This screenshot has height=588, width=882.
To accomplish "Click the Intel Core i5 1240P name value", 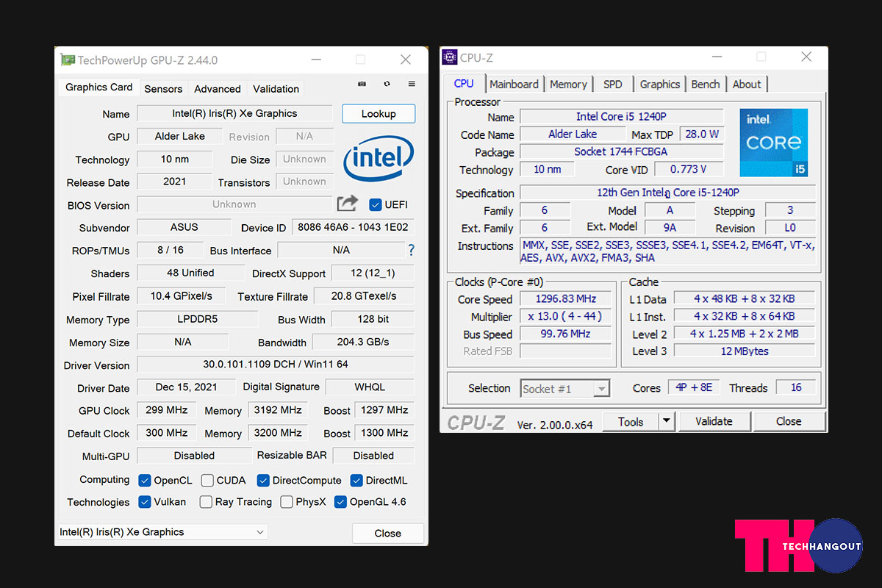I will coord(621,116).
